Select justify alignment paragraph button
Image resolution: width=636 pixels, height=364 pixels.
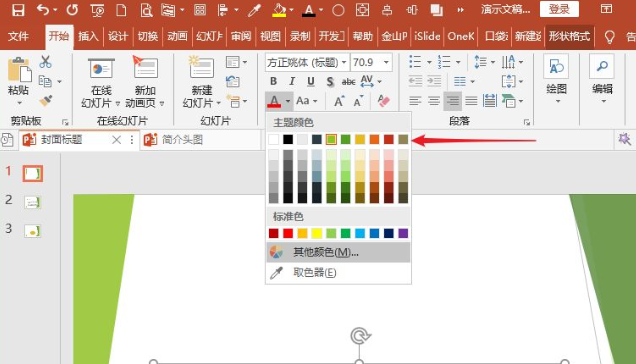[471, 101]
